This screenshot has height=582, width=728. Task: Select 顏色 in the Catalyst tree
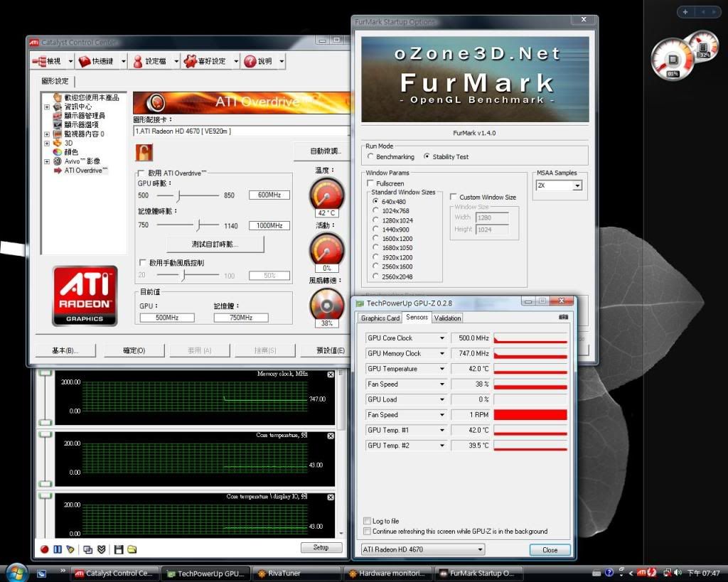(x=71, y=152)
